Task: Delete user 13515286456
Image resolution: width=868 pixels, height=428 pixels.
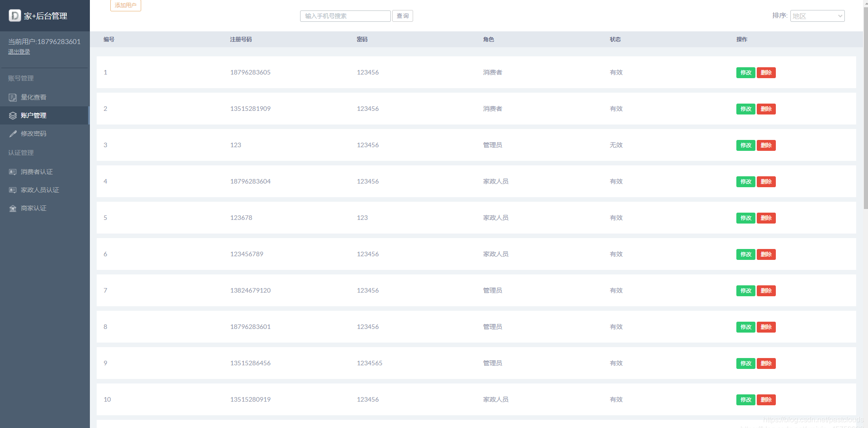Action: pos(766,363)
